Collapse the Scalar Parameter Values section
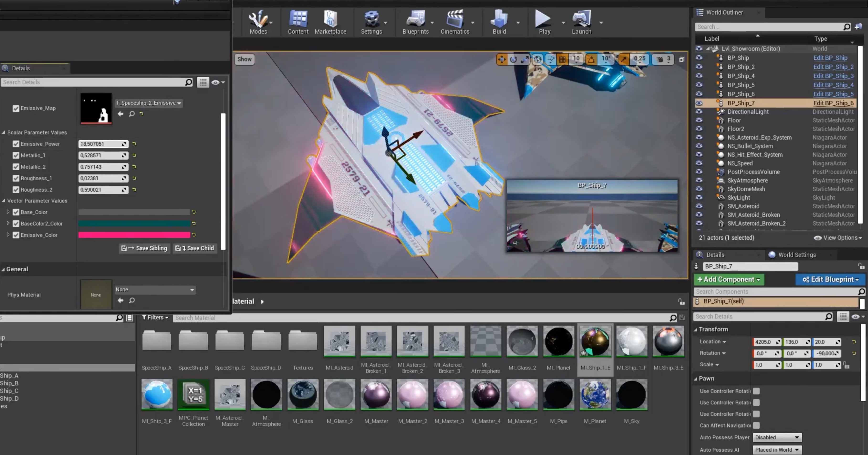Screen dimensions: 868x455 click(x=3, y=132)
